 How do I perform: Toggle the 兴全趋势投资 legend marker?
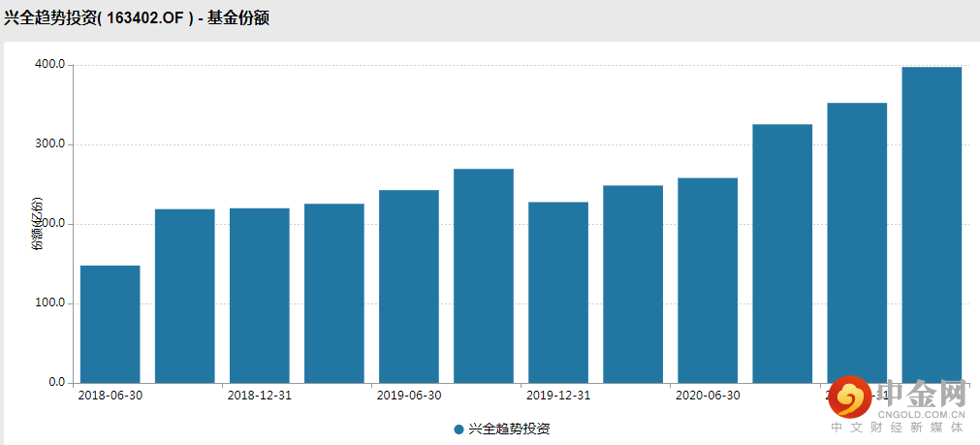point(458,429)
